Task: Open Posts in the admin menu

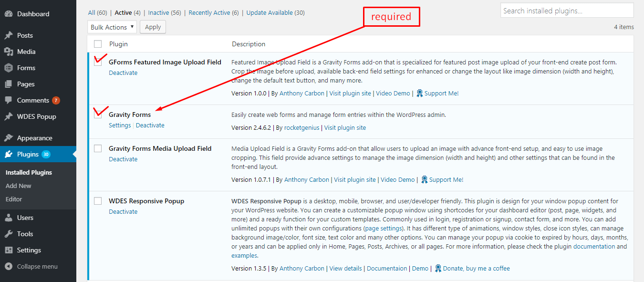Action: [x=38, y=35]
